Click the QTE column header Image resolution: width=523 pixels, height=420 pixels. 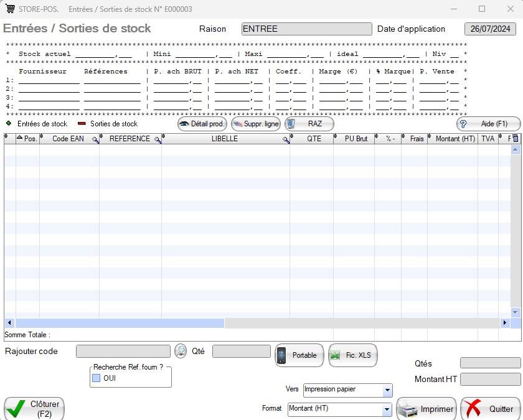pos(314,139)
